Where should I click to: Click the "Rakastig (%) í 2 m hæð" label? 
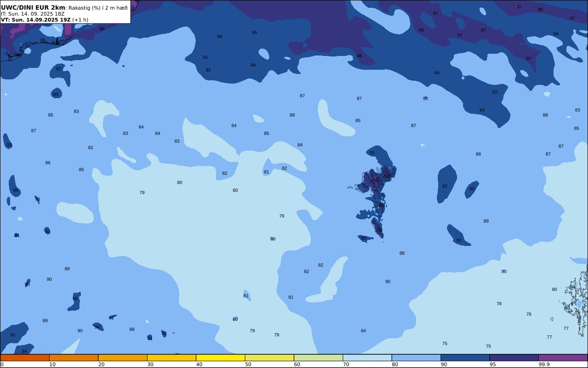98,8
